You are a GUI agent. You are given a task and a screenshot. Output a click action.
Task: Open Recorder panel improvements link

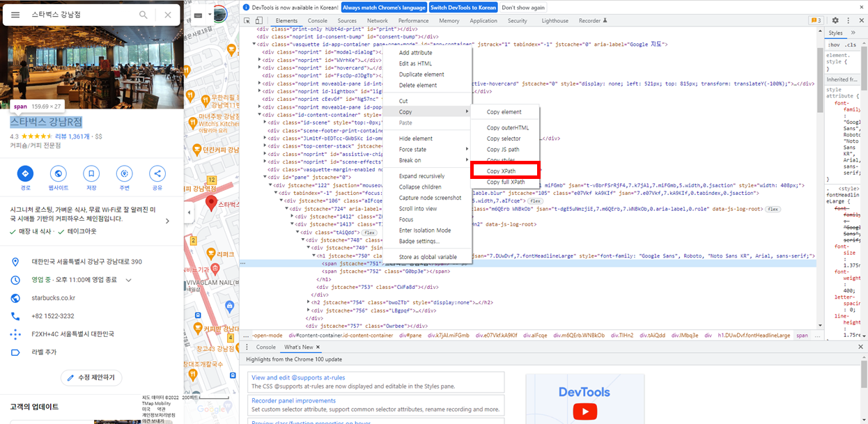[x=293, y=400]
